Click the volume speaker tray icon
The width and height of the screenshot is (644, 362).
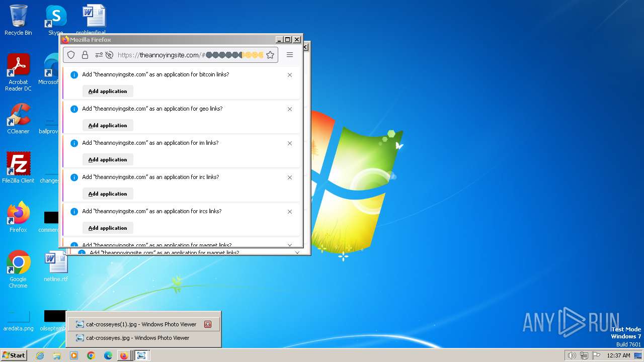572,355
